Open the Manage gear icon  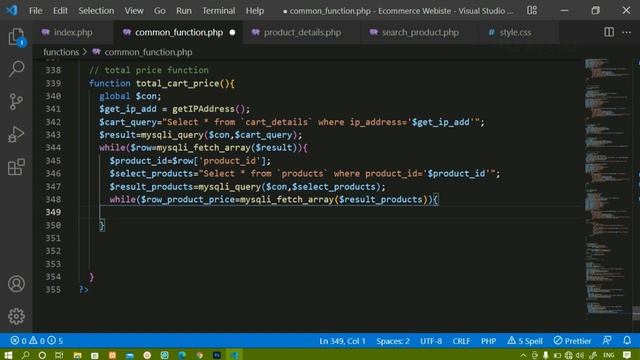(16, 316)
